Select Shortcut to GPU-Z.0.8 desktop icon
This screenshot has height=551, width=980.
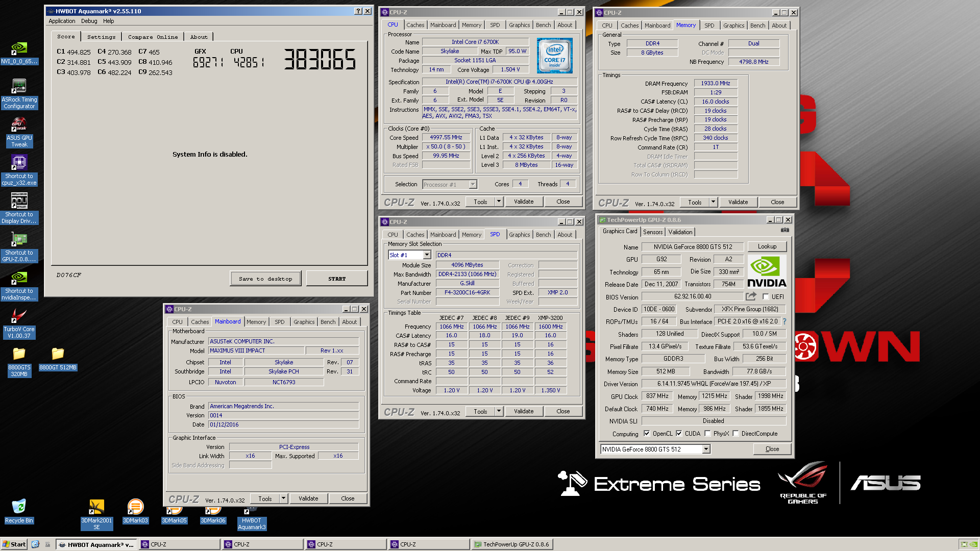[19, 247]
